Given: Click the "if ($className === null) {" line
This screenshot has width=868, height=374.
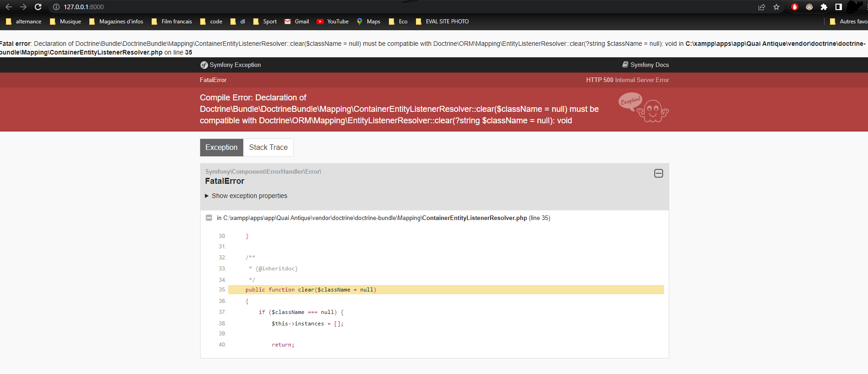Looking at the screenshot, I should click(301, 312).
